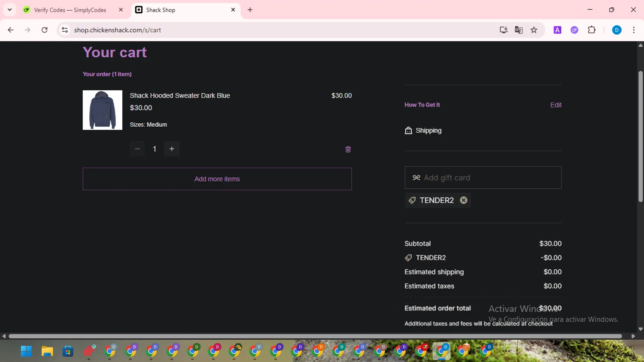This screenshot has width=644, height=362.
Task: Click Add more items button
Action: [x=217, y=179]
